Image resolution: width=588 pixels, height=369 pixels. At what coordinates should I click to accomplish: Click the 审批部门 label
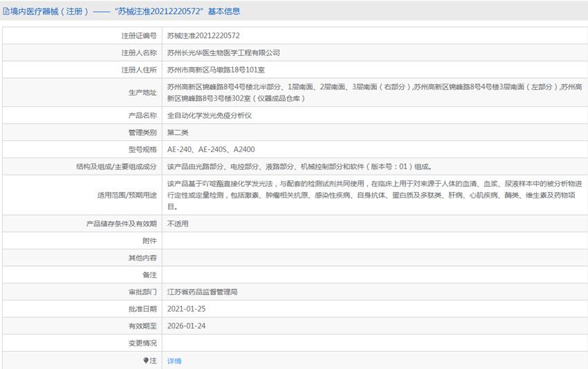click(143, 292)
